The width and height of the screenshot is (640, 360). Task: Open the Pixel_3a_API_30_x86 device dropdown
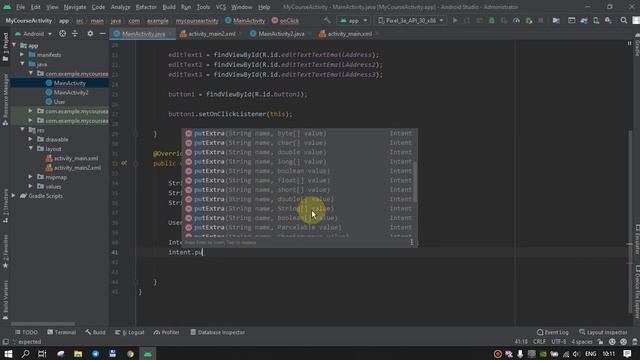(410, 20)
